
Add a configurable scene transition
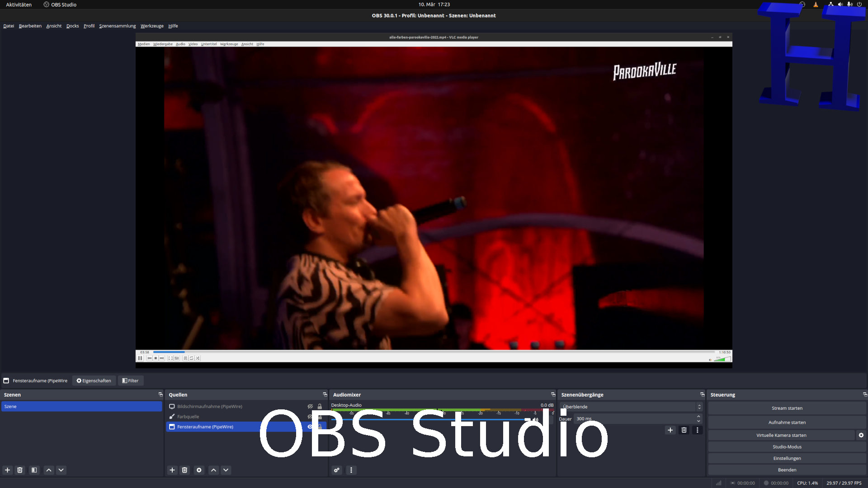(x=670, y=430)
